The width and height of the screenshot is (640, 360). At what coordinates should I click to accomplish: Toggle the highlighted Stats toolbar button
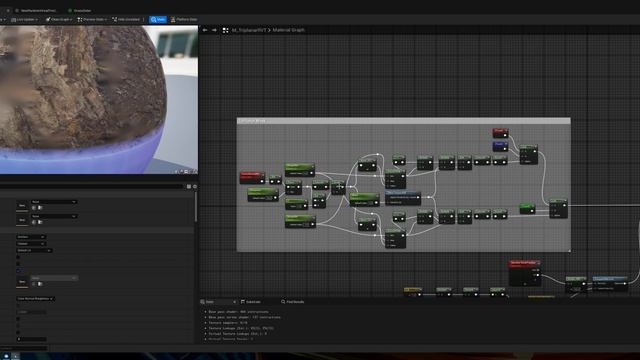(158, 20)
